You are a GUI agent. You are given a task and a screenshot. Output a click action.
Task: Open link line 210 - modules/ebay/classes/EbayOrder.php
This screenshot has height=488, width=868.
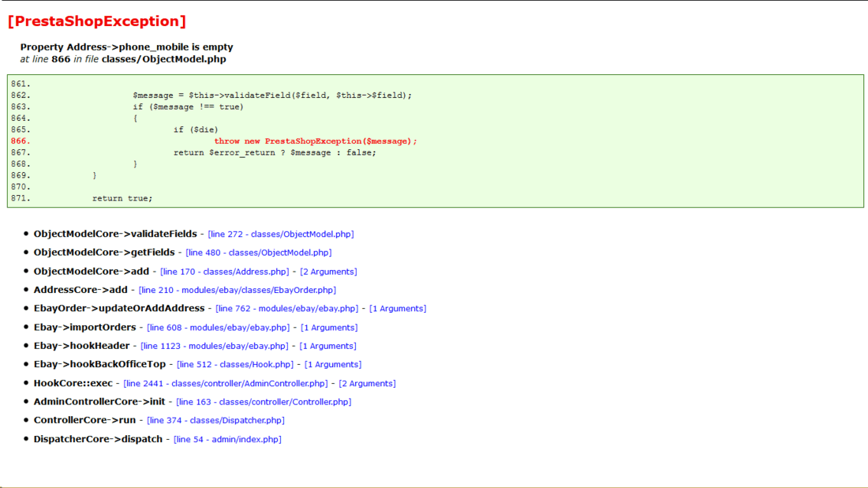[238, 291]
